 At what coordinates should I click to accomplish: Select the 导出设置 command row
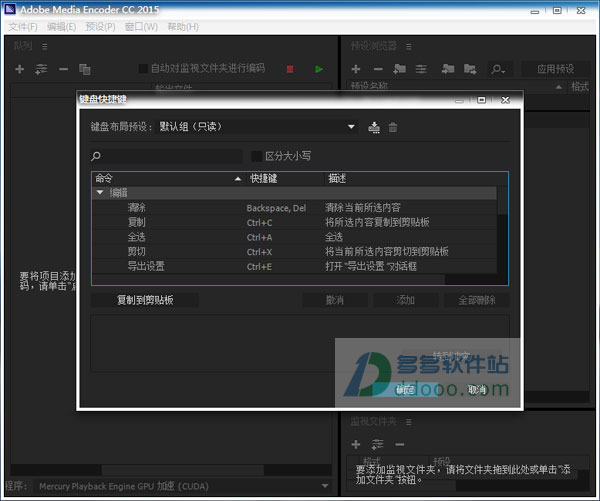point(294,266)
